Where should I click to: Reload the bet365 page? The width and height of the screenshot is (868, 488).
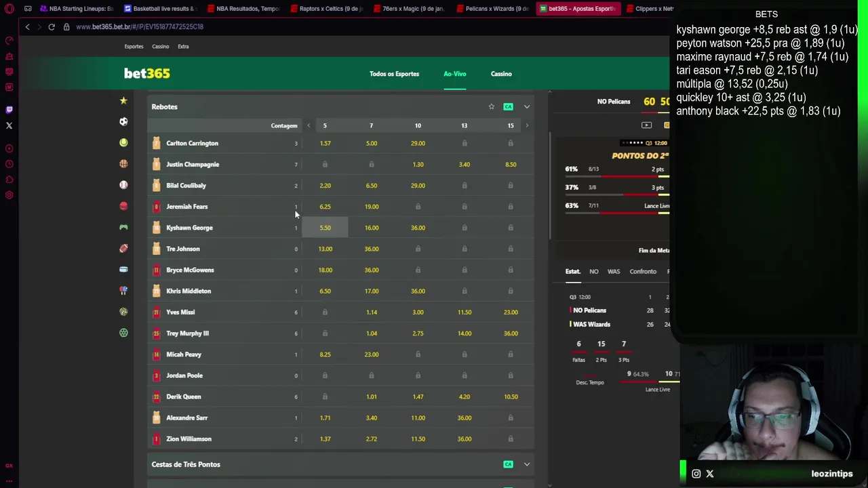tap(52, 26)
